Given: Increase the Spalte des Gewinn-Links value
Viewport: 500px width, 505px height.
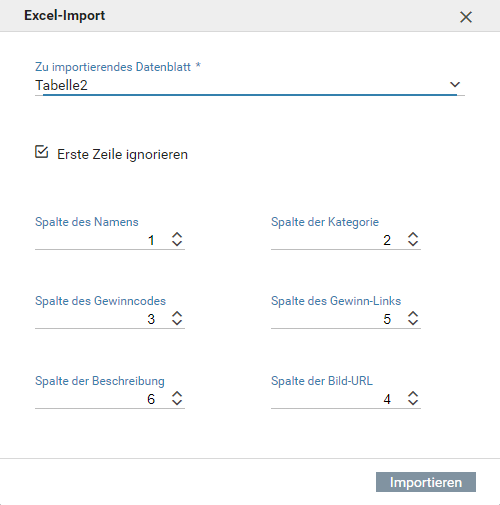Looking at the screenshot, I should (413, 314).
